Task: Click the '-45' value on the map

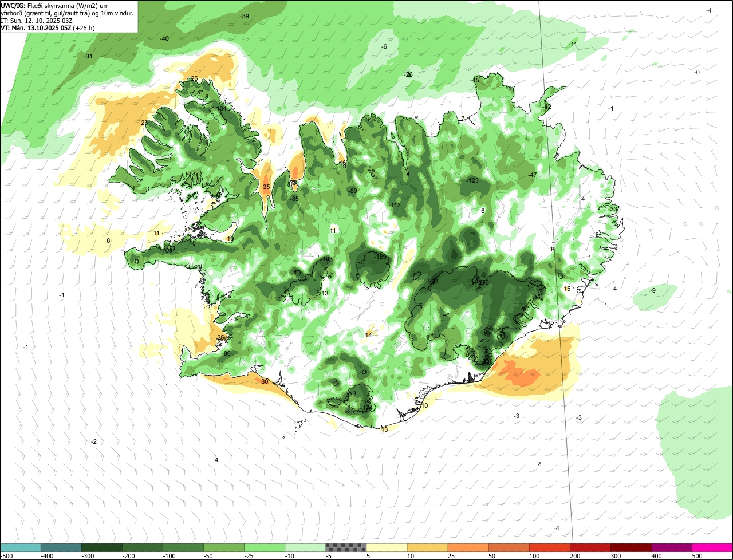Action: tap(475, 80)
